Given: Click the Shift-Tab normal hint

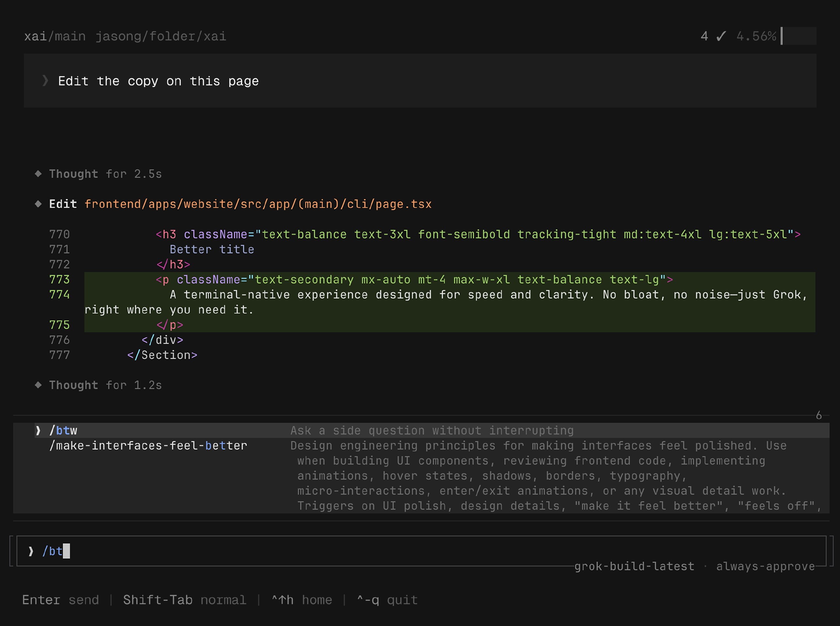Looking at the screenshot, I should (184, 600).
